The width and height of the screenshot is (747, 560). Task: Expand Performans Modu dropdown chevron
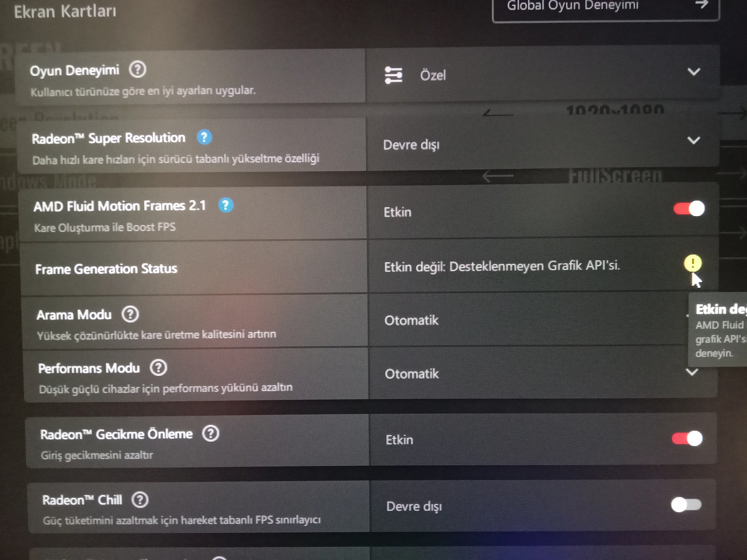click(692, 372)
